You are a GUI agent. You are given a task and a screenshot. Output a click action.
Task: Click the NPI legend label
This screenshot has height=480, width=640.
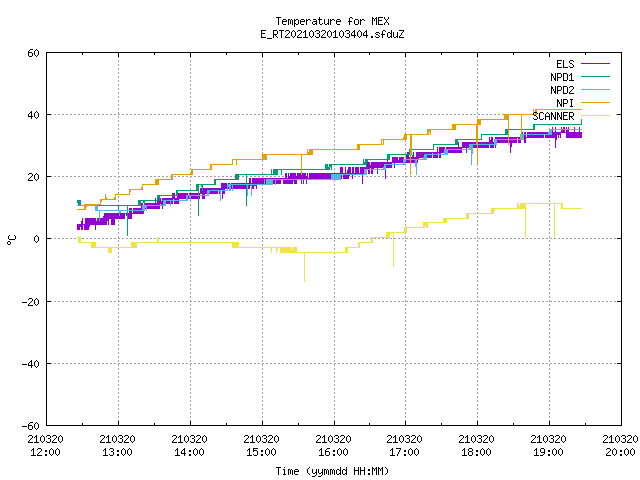click(x=565, y=103)
